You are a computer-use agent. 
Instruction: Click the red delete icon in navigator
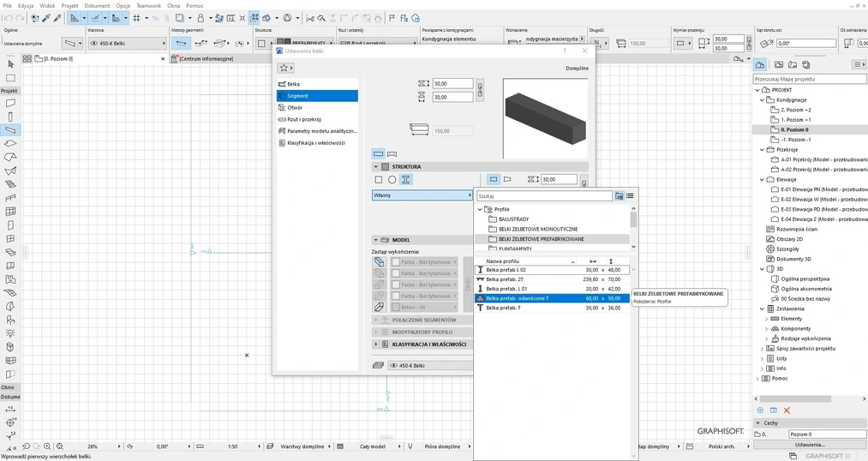pos(787,410)
